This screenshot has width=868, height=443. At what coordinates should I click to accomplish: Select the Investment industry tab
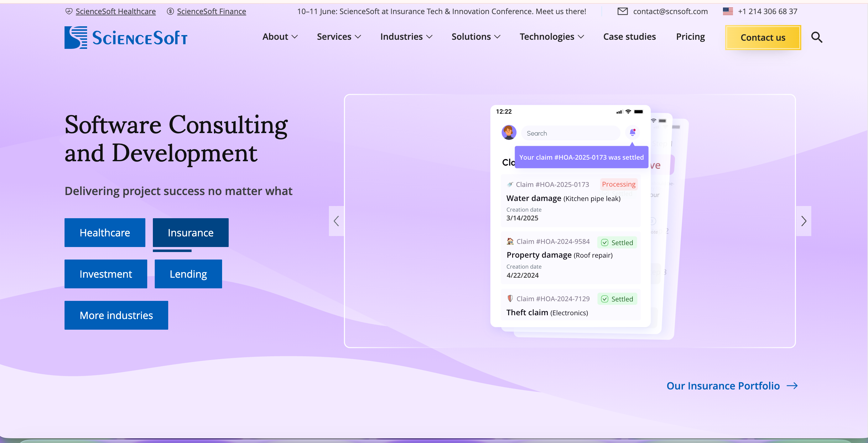click(106, 274)
